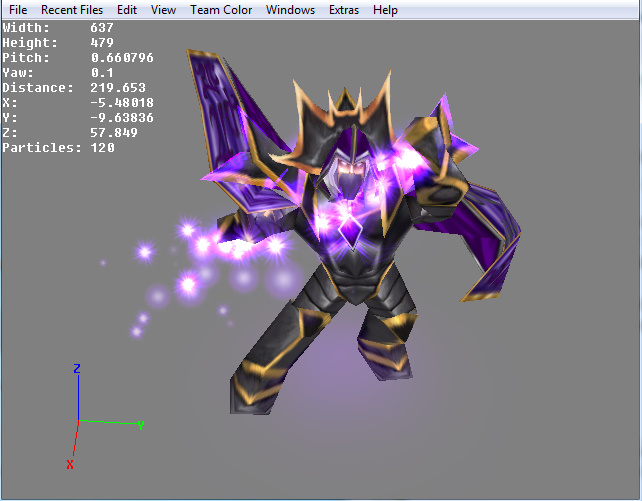Open the Help menu

click(385, 9)
